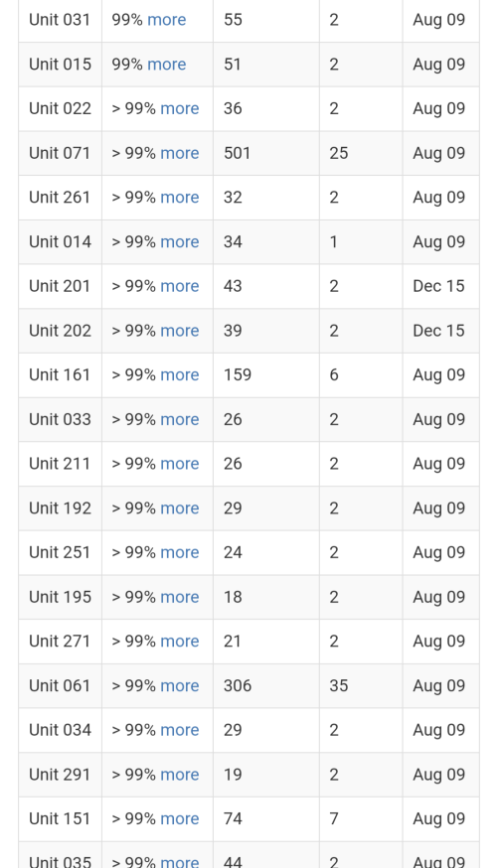Follow the more link for Unit 071
This screenshot has width=497, height=868.
coord(180,153)
